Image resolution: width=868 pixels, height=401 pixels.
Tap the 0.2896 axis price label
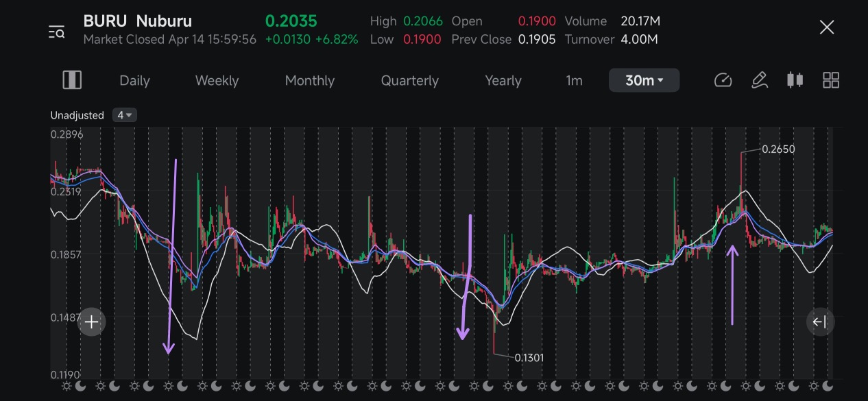(x=67, y=134)
